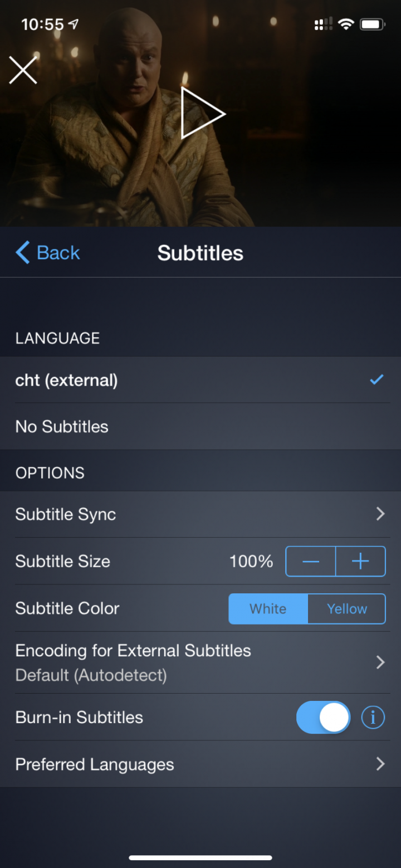Image resolution: width=401 pixels, height=868 pixels.
Task: Disable the Burn-in Subtitles switch
Action: (x=323, y=718)
